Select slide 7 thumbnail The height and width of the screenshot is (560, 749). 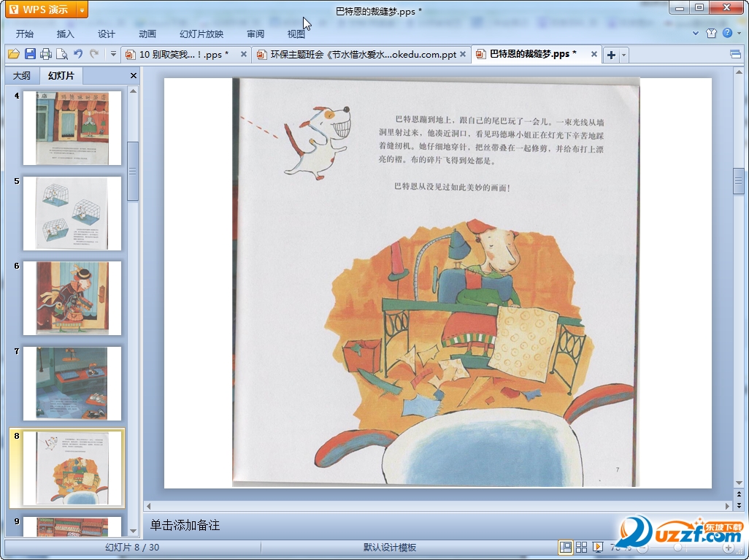[72, 384]
